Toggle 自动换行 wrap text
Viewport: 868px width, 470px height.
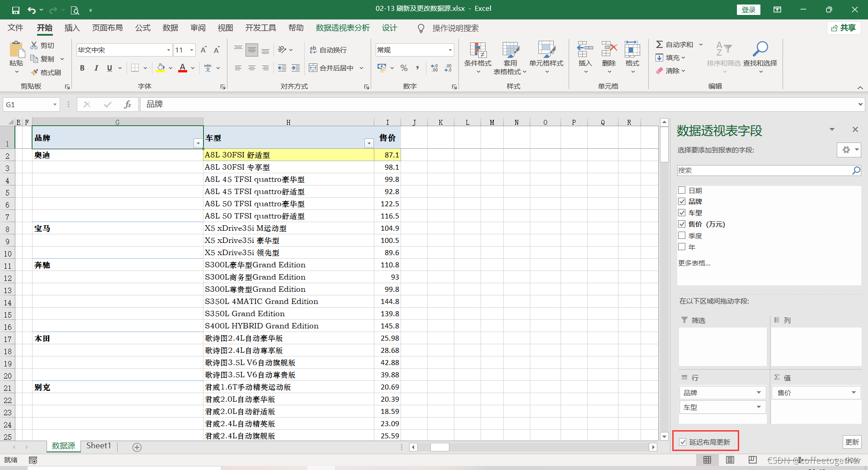(x=329, y=50)
